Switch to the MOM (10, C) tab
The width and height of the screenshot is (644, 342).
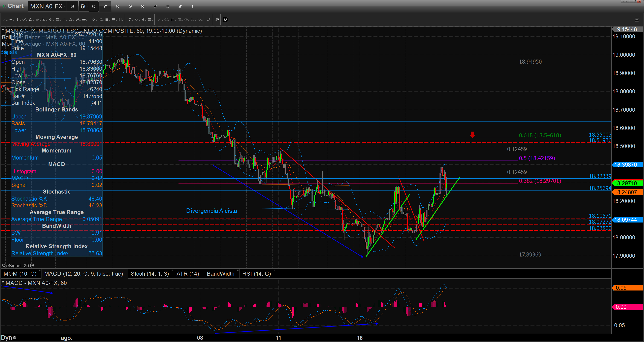coord(20,274)
